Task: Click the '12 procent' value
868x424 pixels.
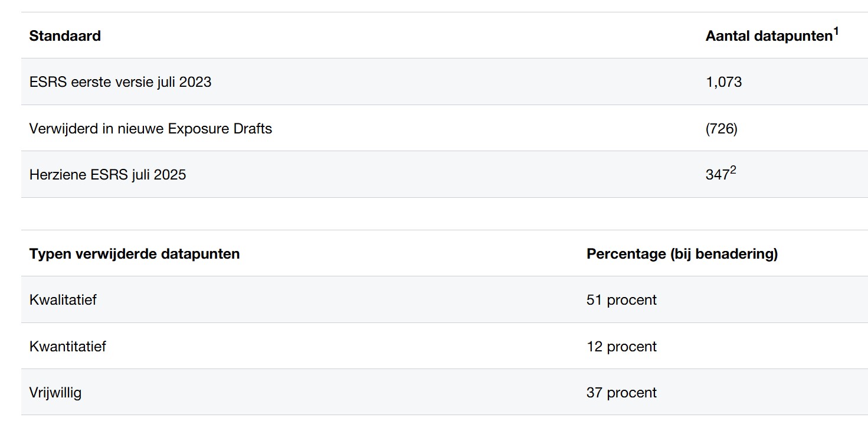Action: pyautogui.click(x=621, y=347)
